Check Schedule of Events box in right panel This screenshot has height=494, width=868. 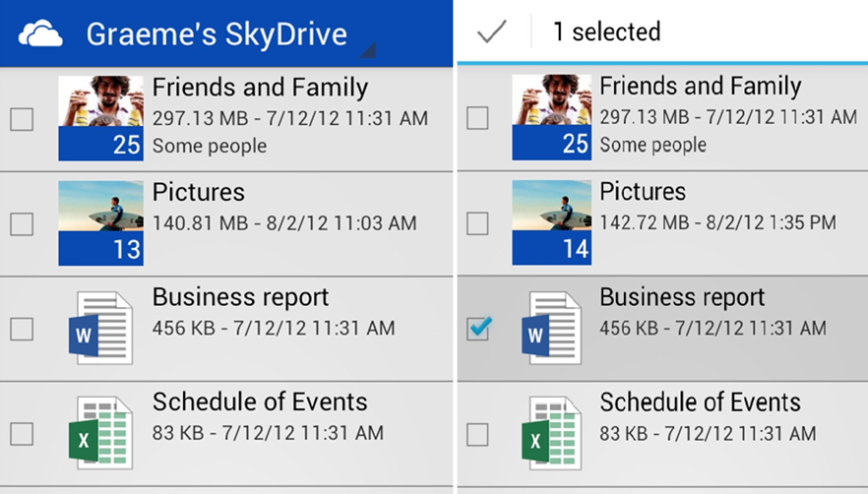477,435
